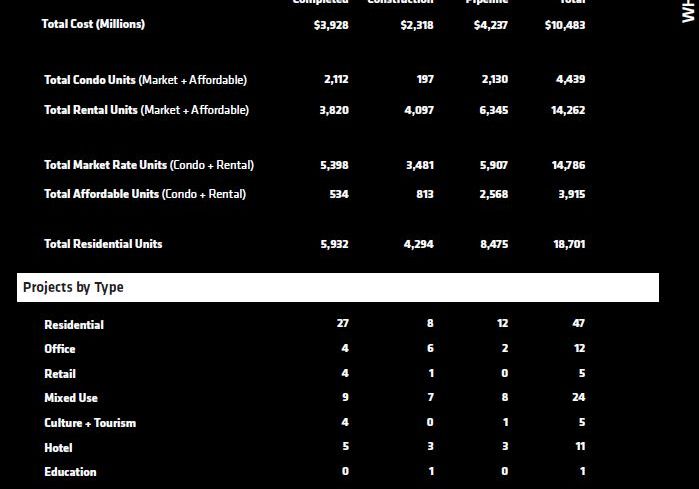Select the Total Rental Units row label
Screen dimensions: 699x489
point(146,110)
